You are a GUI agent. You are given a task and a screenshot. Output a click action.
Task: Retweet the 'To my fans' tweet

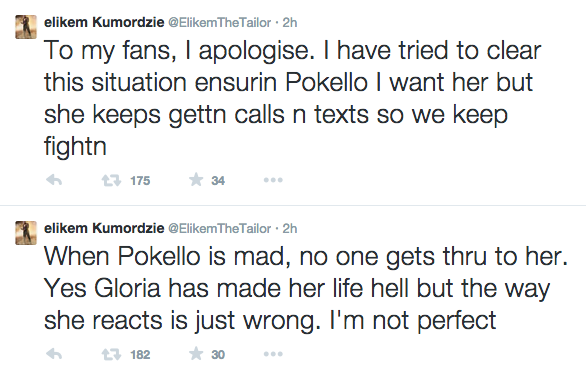pos(111,181)
